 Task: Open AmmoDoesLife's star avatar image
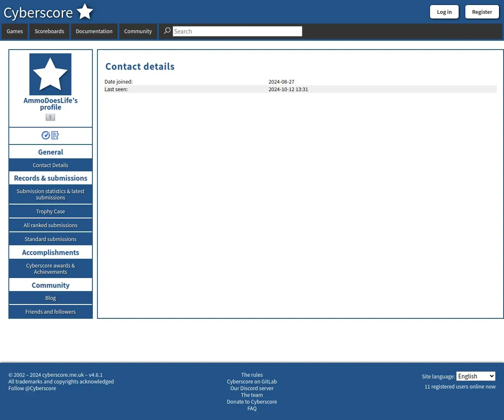click(x=50, y=74)
